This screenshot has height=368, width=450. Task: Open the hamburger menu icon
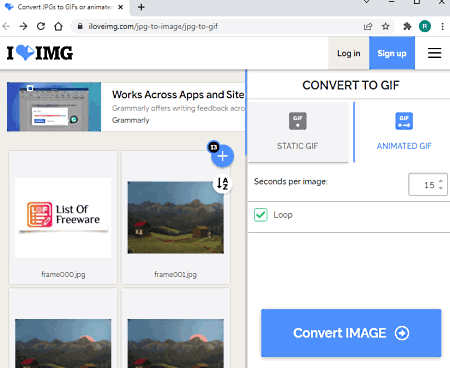434,53
